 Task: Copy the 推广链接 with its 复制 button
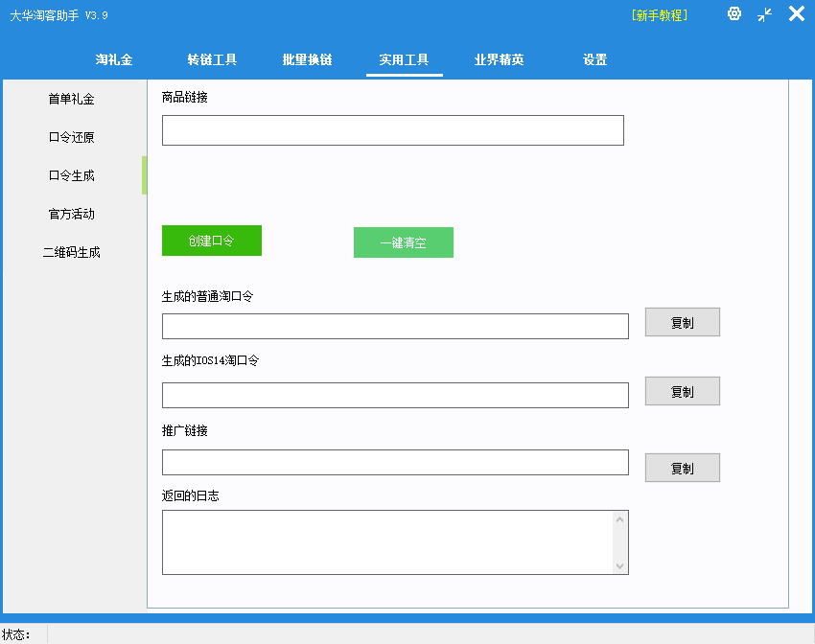(x=683, y=468)
